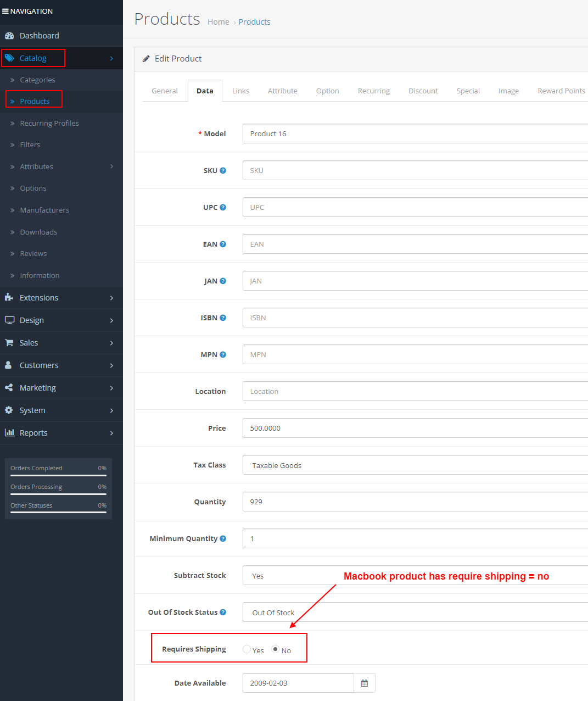588x701 pixels.
Task: Select Yes for Requires Shipping
Action: point(246,649)
